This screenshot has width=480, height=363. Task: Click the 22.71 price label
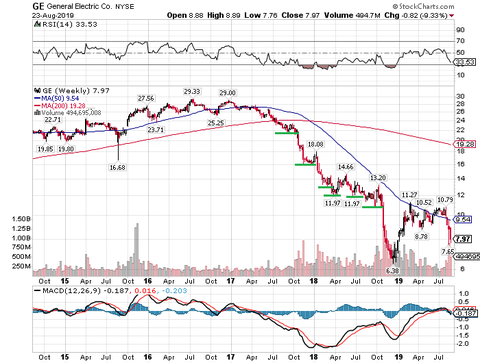pos(53,119)
